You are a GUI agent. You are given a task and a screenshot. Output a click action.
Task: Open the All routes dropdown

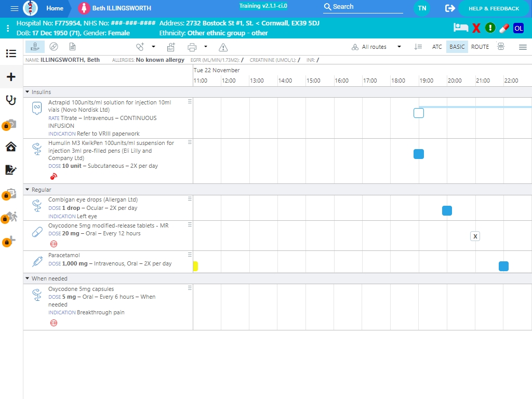tap(376, 47)
